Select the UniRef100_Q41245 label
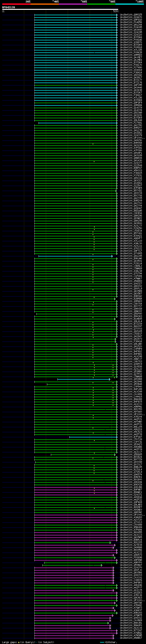146x644 pixels. click(131, 256)
